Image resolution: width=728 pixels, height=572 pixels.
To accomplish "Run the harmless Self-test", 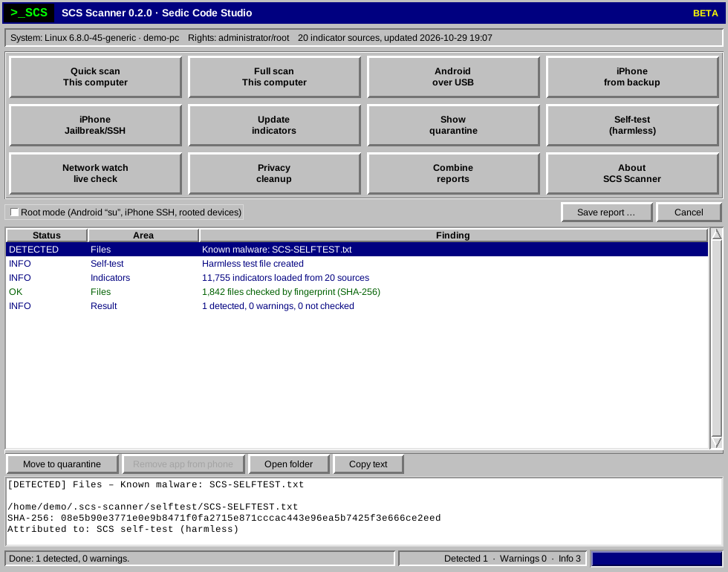I will [632, 126].
